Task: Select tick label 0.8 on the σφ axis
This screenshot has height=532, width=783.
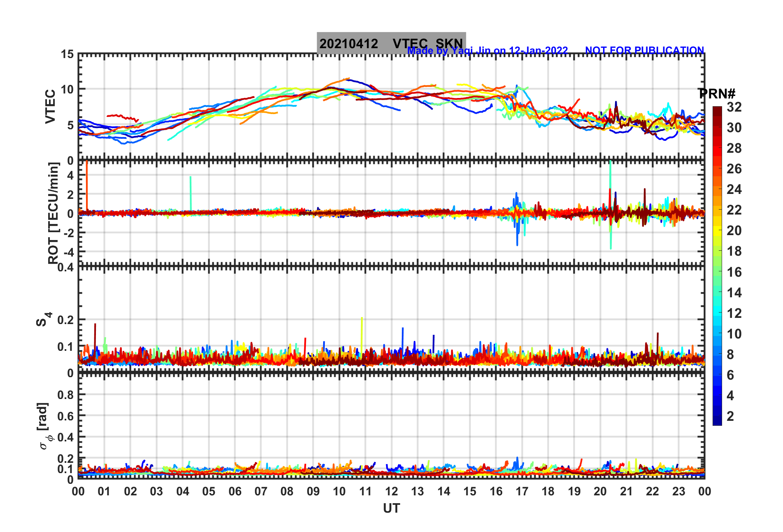Action: click(x=66, y=394)
